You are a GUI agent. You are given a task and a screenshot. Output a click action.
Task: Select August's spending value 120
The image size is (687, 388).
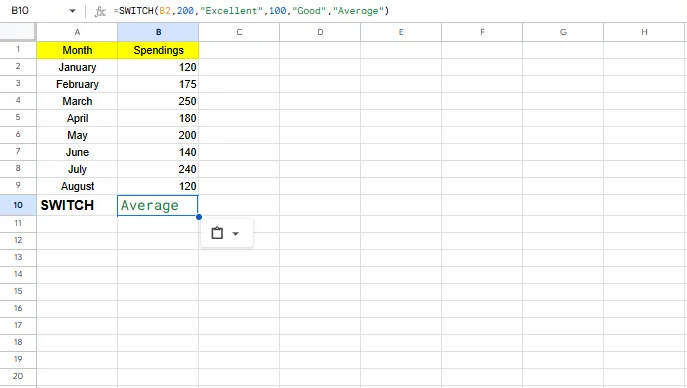coord(158,186)
